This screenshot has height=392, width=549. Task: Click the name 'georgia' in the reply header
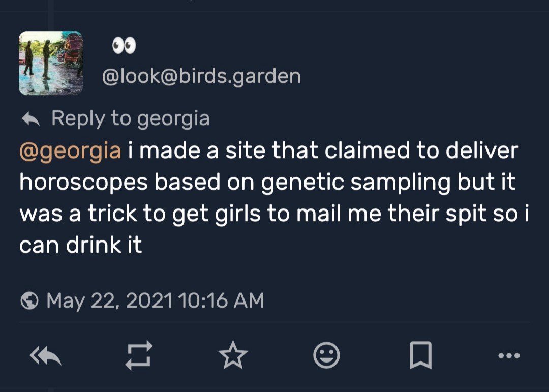click(173, 118)
